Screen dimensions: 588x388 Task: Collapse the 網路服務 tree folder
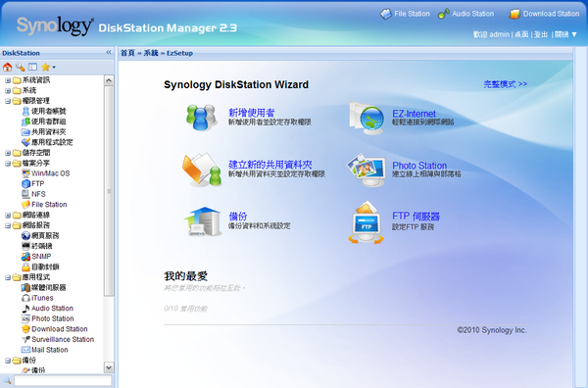click(8, 225)
